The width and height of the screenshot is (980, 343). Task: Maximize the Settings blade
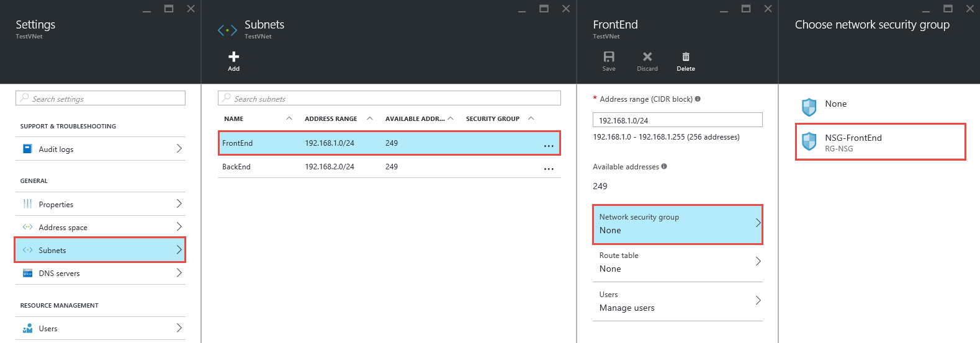click(169, 9)
